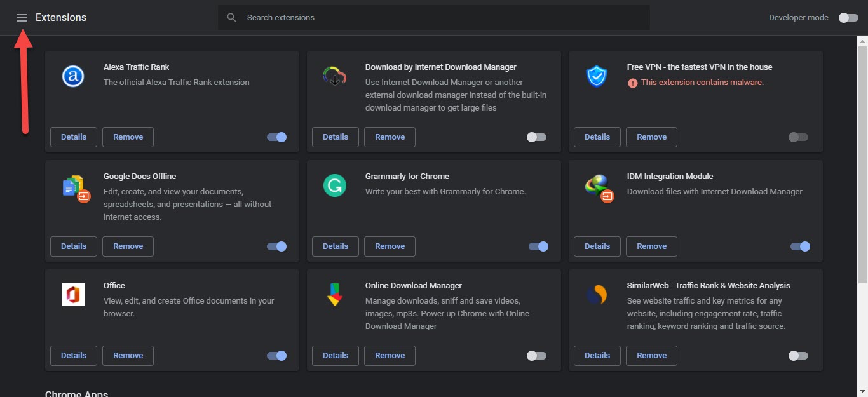Screen dimensions: 868x397
Task: Click the Internet Download Manager cloud icon
Action: click(x=334, y=77)
